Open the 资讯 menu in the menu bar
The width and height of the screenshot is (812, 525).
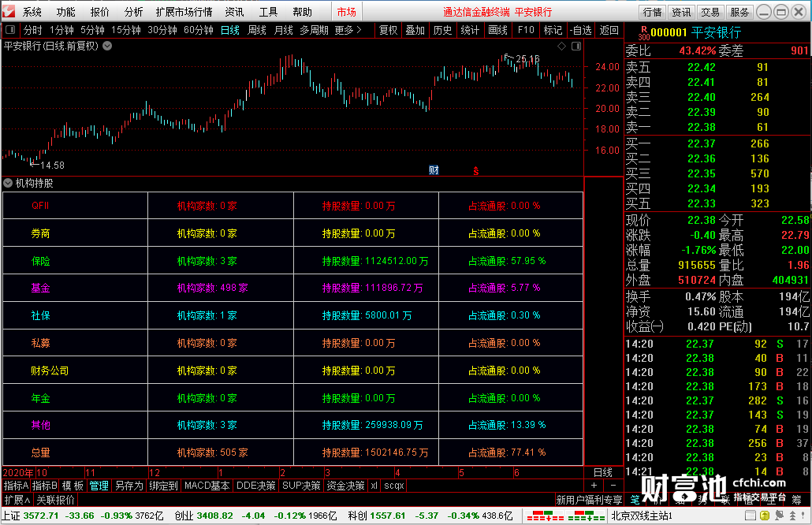234,11
